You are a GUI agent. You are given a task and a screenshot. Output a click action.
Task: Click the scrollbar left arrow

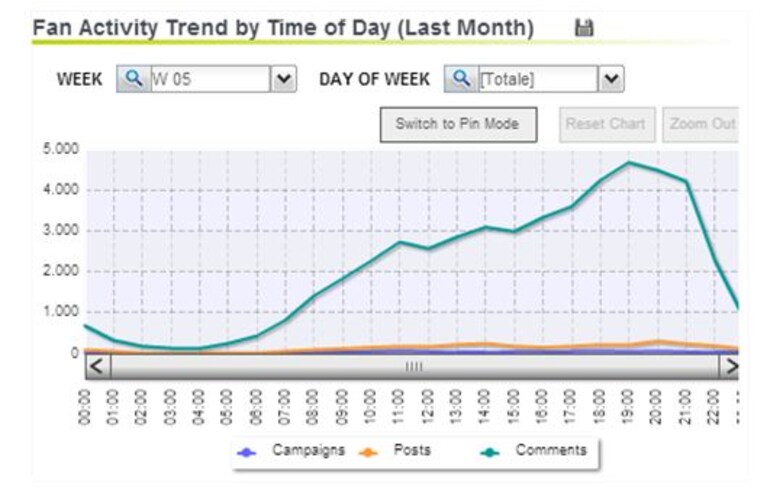point(98,366)
